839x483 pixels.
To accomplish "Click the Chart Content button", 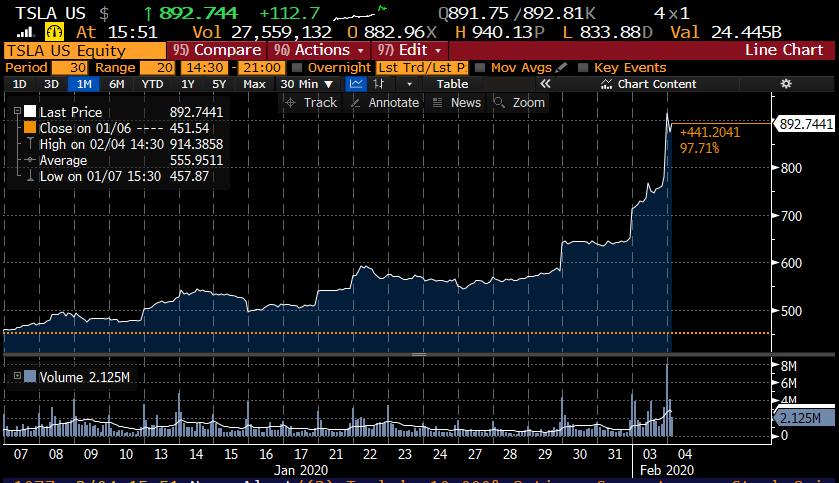I will click(x=649, y=84).
